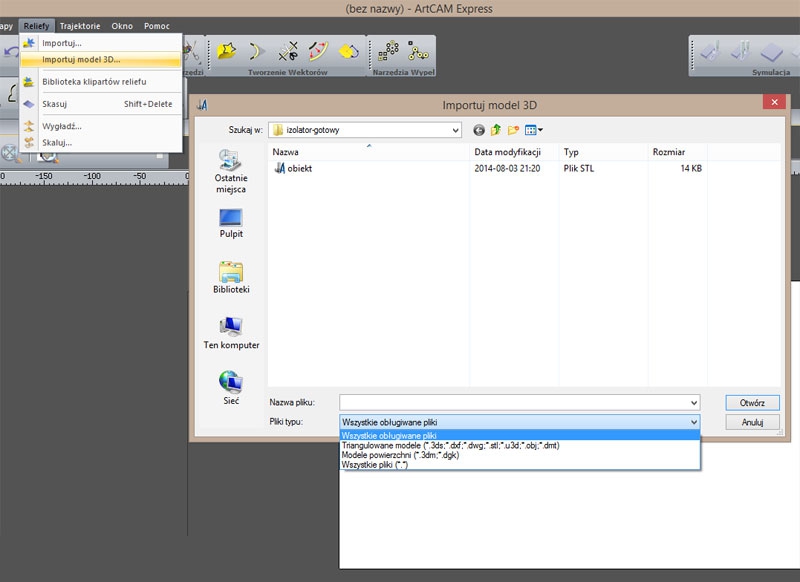This screenshot has width=800, height=582.
Task: Click the flat block reset simulation icon
Action: click(771, 52)
